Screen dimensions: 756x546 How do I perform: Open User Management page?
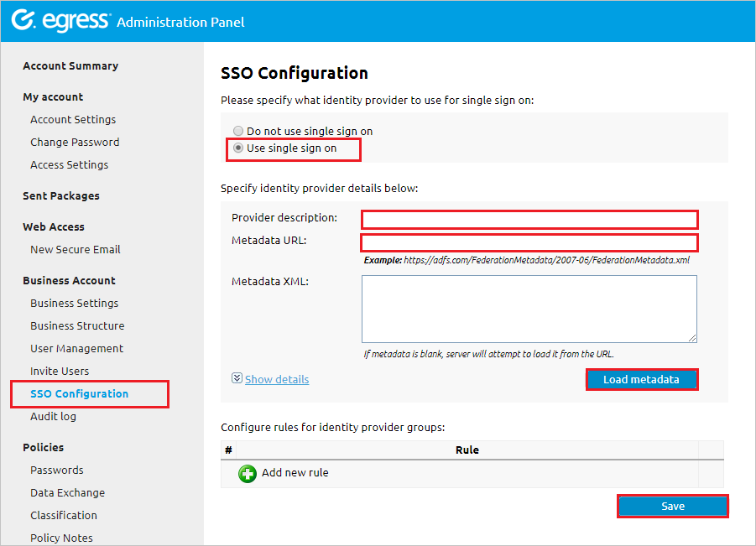tap(76, 348)
